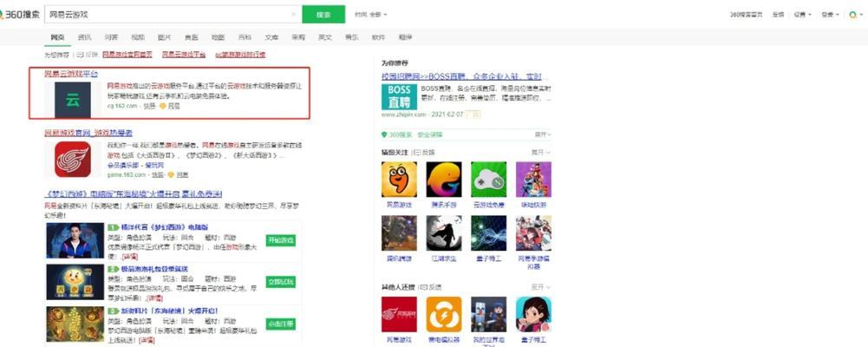
Task: Click the 杨洋代言《梦幻西游》电脑版 entry title
Action: 165,227
